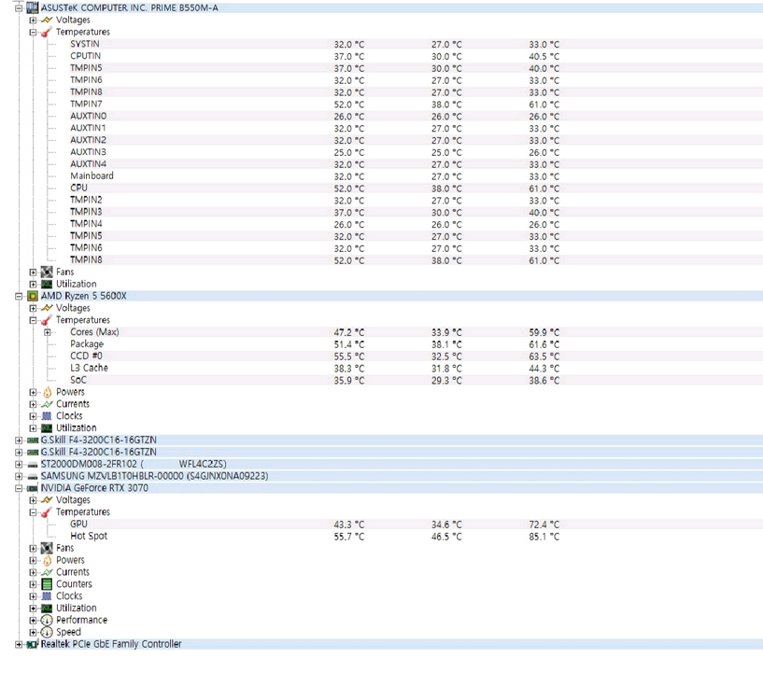Viewport: 763px width, 700px height.
Task: Click the NVIDIA GeForce RTX 3070 card icon
Action: click(x=32, y=488)
